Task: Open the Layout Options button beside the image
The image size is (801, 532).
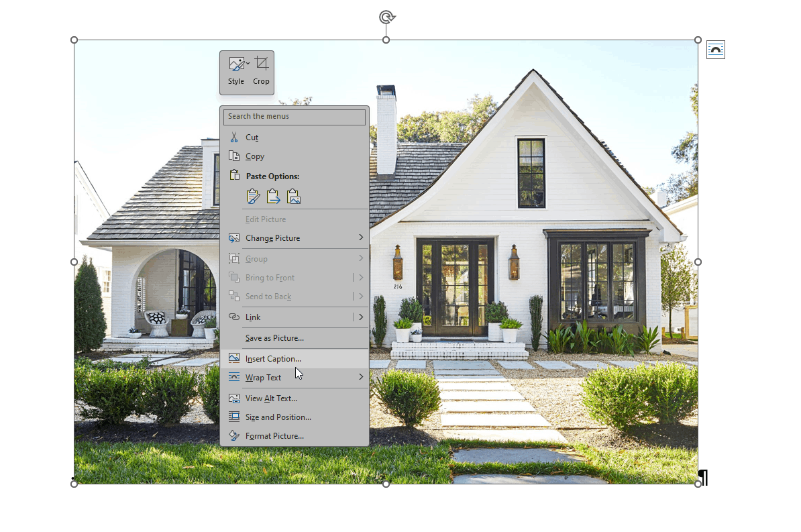Action: 716,49
